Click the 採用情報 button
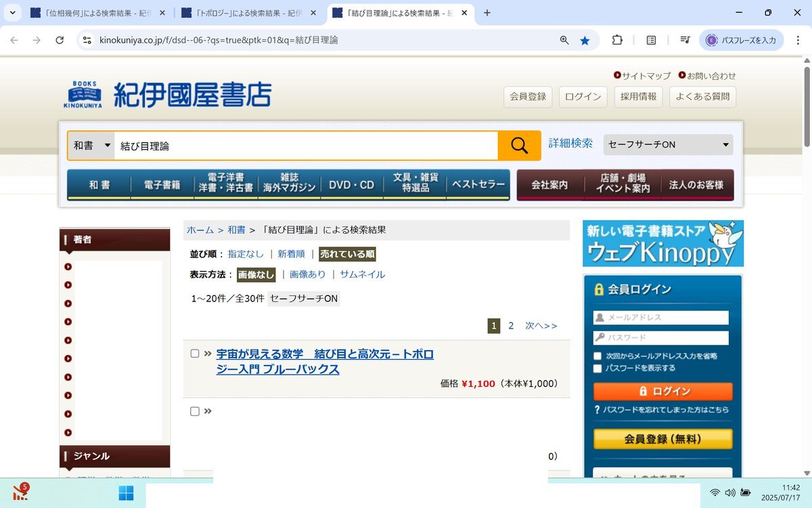Image resolution: width=812 pixels, height=508 pixels. tap(639, 97)
